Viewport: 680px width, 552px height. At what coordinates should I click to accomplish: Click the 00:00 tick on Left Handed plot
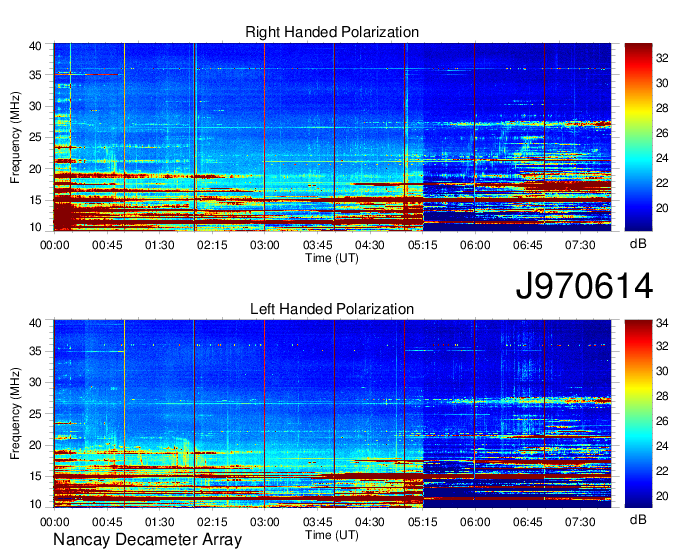[x=55, y=522]
